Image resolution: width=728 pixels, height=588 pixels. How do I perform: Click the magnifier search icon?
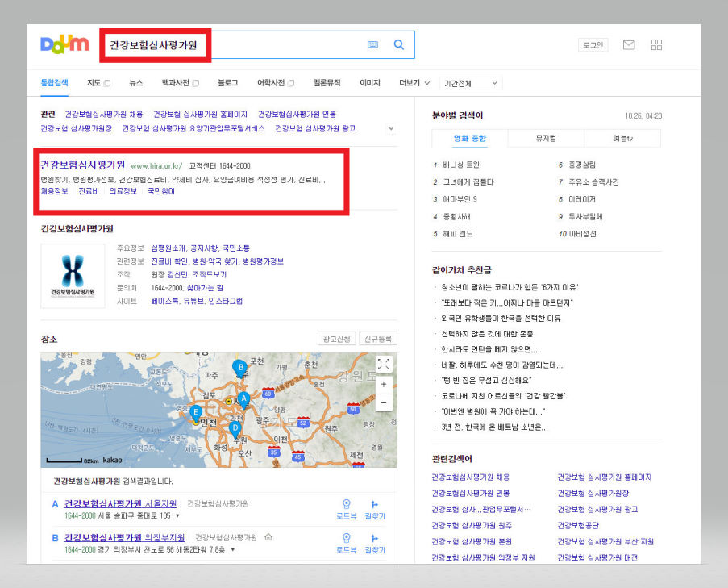[399, 44]
